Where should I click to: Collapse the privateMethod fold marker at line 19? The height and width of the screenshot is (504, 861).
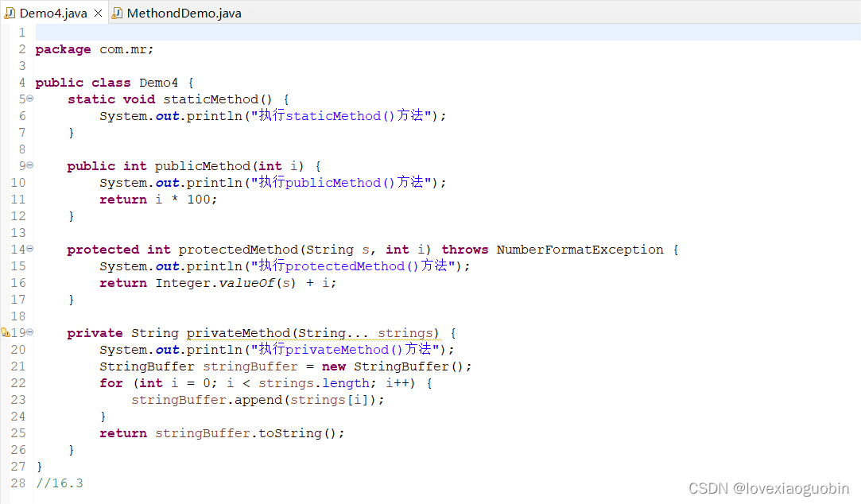pos(28,332)
